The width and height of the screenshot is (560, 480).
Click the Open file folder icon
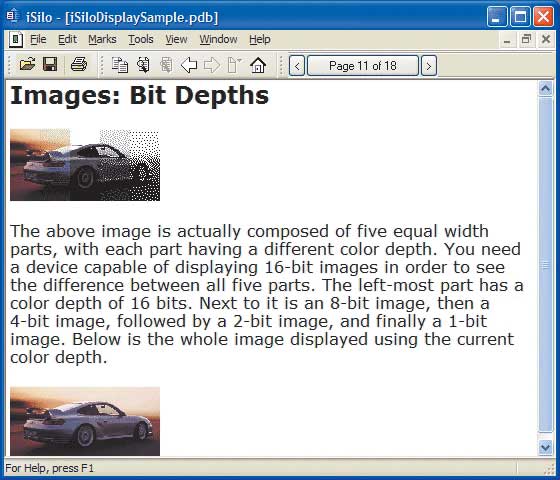click(x=28, y=65)
